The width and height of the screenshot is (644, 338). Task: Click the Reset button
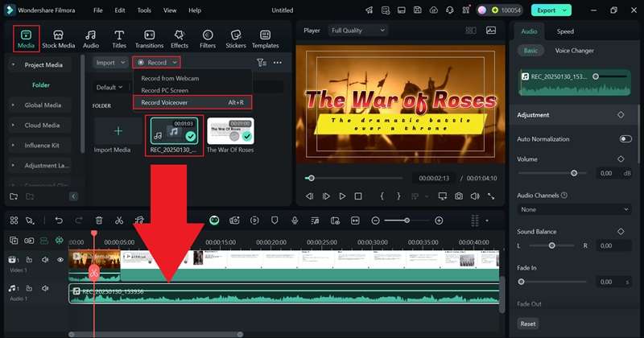[528, 324]
